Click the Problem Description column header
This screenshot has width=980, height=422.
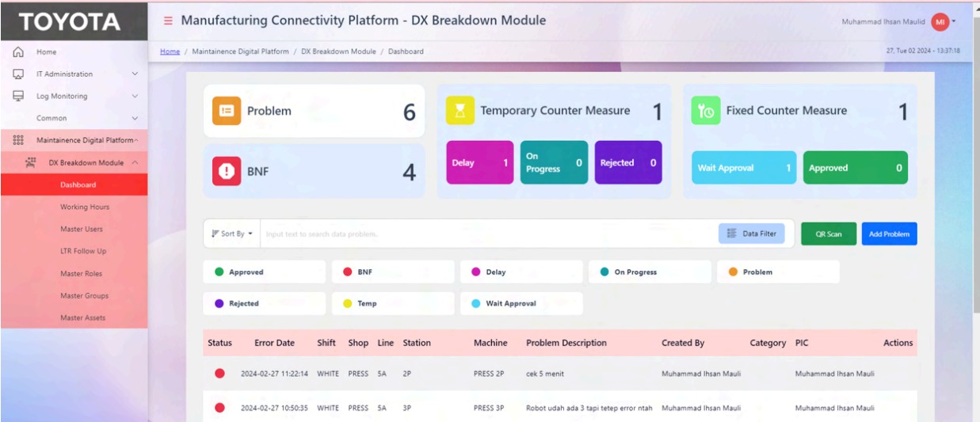click(566, 343)
